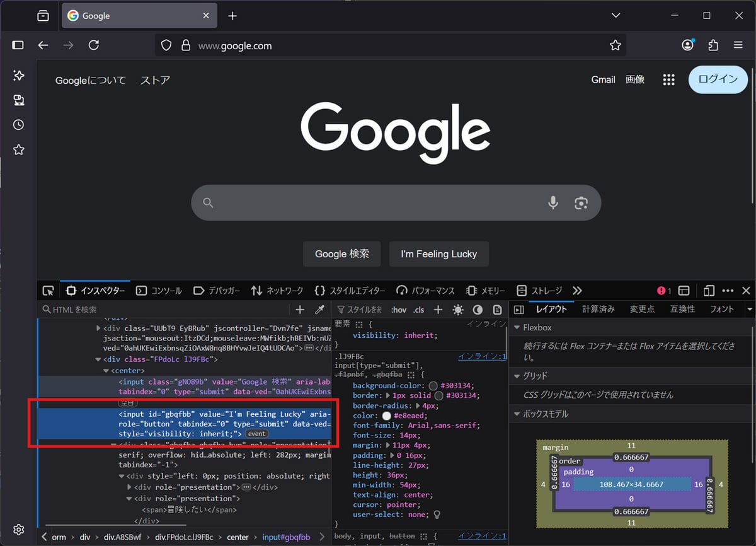This screenshot has width=756, height=546.
Task: Open the ストア link
Action: [x=155, y=80]
